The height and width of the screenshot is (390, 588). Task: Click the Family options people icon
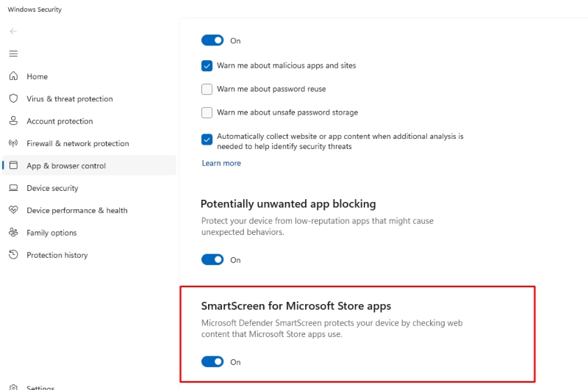(x=13, y=232)
